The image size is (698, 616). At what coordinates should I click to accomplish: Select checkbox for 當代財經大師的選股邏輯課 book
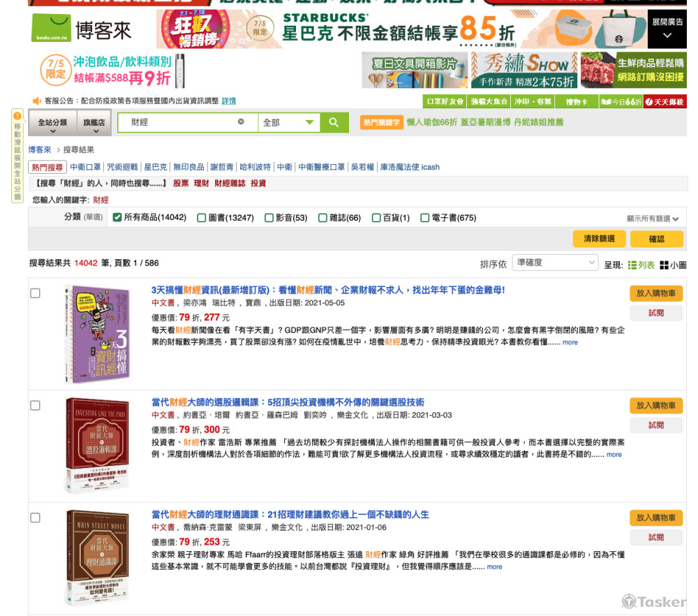pyautogui.click(x=35, y=405)
